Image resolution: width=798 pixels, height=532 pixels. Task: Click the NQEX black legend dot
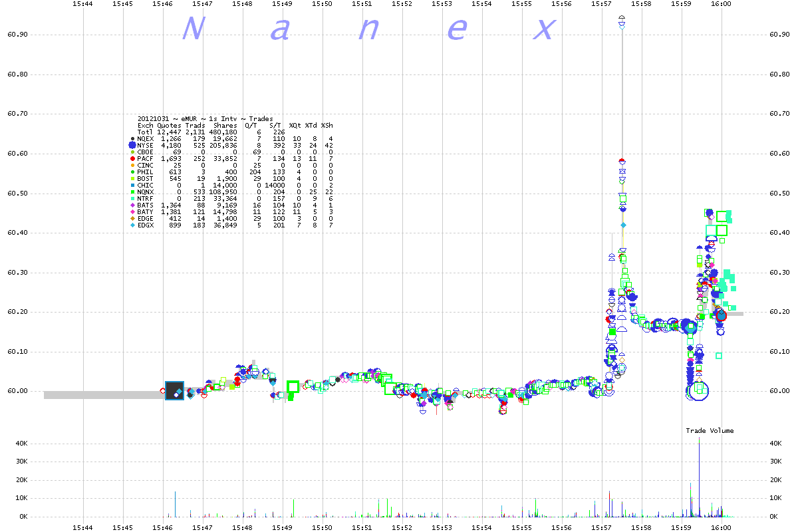pos(132,138)
